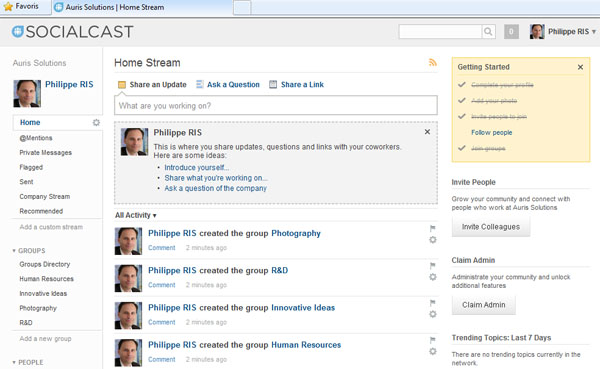Open gear options for R&D post
The image size is (600, 369).
coord(432,277)
